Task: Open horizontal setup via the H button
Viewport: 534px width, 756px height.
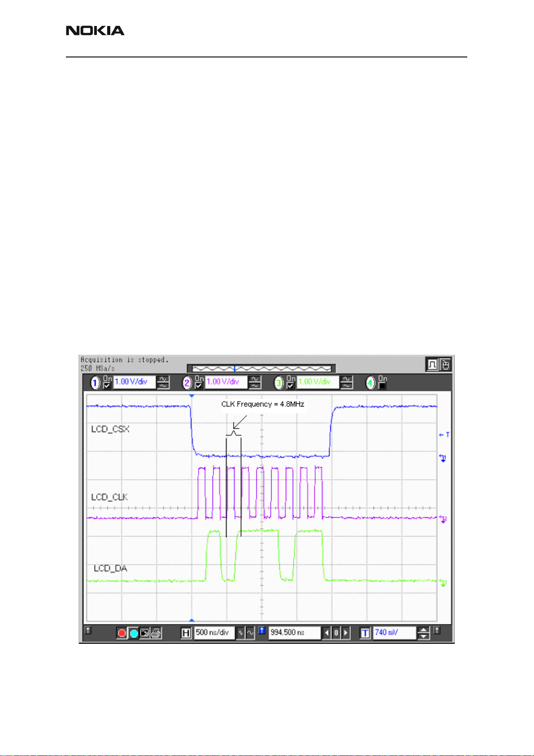Action: (186, 633)
